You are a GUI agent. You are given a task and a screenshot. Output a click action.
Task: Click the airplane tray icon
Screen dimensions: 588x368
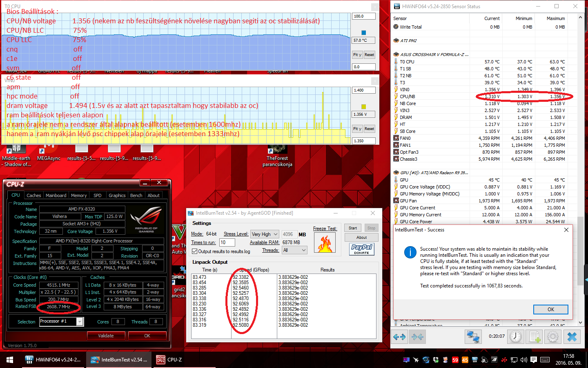point(416,360)
